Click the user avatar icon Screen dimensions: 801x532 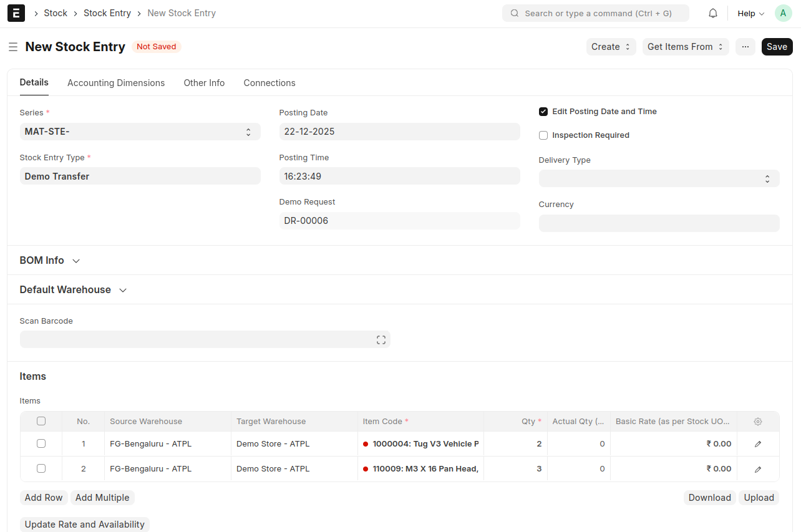pyautogui.click(x=783, y=13)
